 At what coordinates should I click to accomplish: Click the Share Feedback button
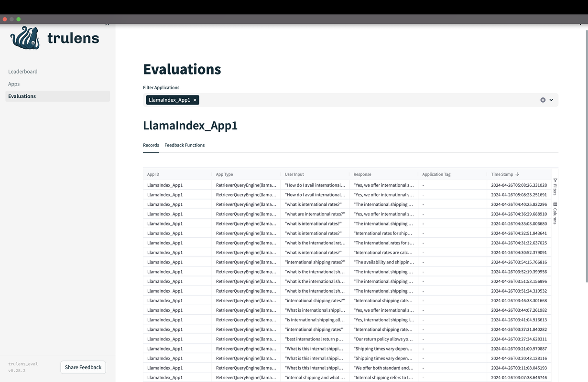pos(83,367)
